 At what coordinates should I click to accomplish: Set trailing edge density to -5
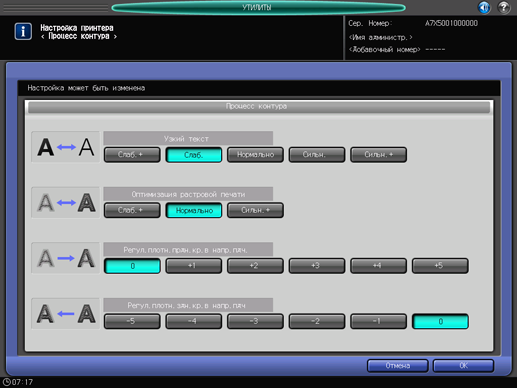(132, 322)
